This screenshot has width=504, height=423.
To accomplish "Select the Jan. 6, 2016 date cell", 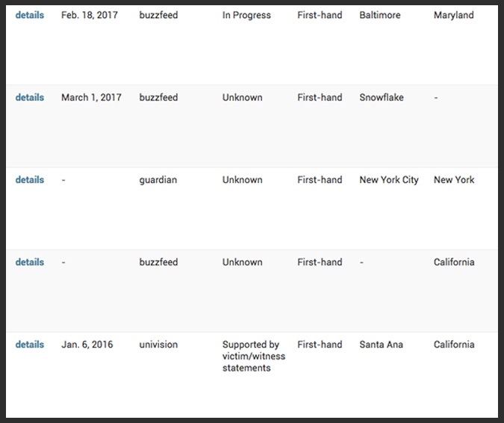I will click(x=87, y=345).
